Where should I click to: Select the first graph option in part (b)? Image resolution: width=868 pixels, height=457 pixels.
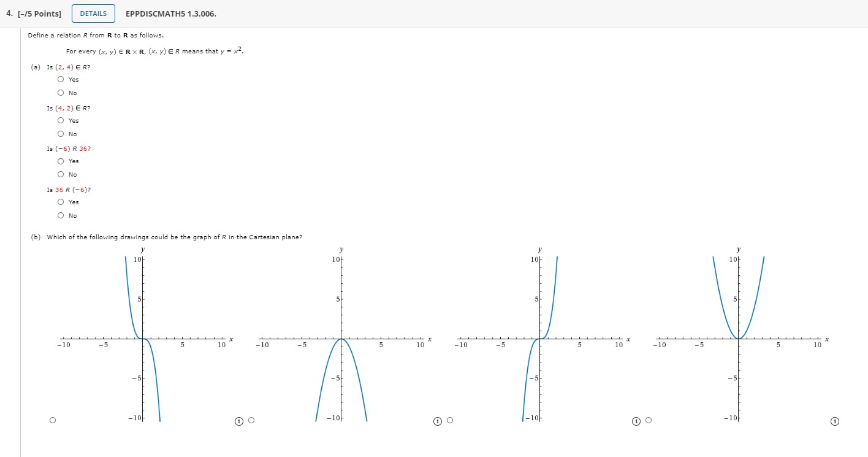click(53, 420)
